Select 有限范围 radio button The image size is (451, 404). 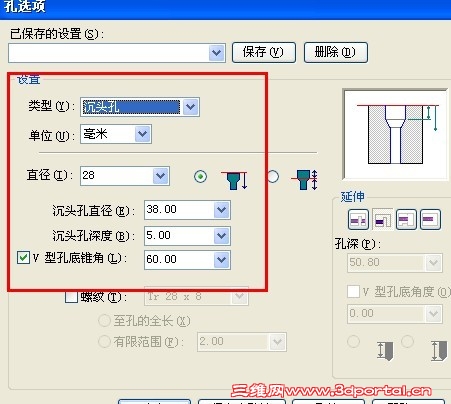point(104,341)
